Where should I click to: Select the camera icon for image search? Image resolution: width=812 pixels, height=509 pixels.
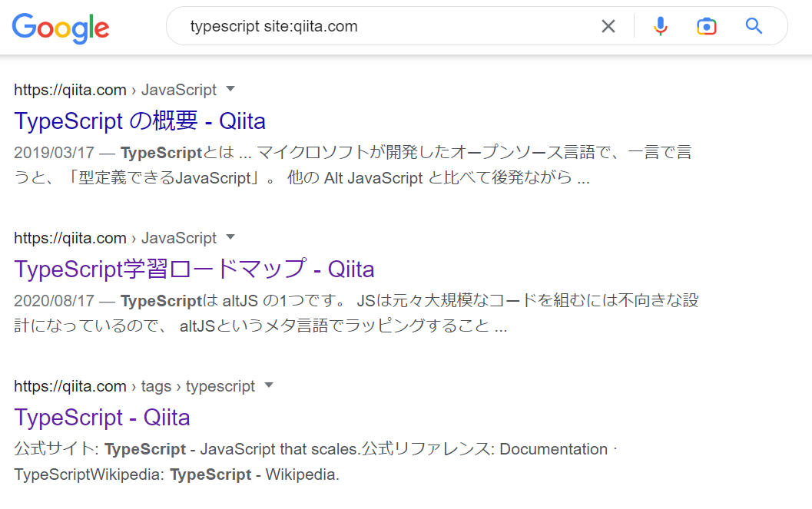coord(707,25)
